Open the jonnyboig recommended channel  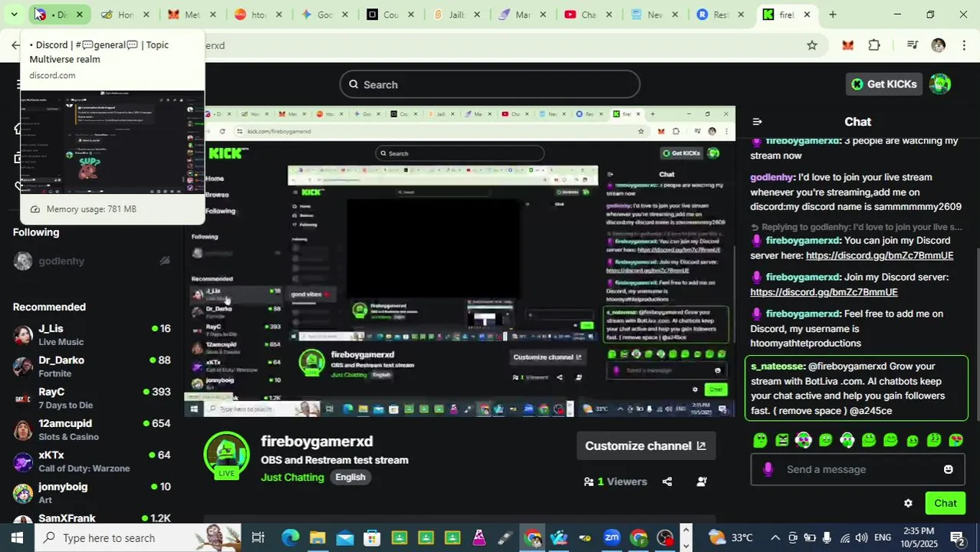point(92,492)
